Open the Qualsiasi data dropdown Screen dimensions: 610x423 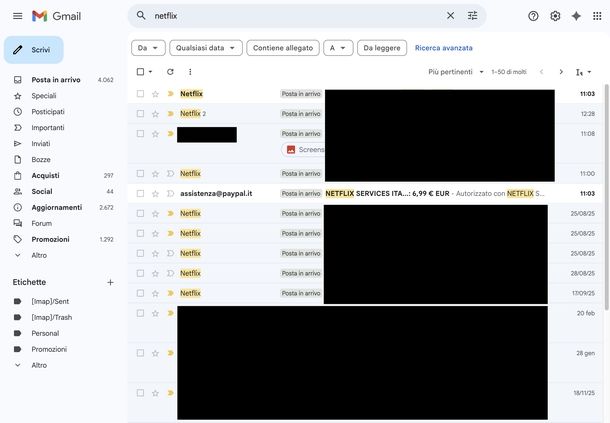206,48
